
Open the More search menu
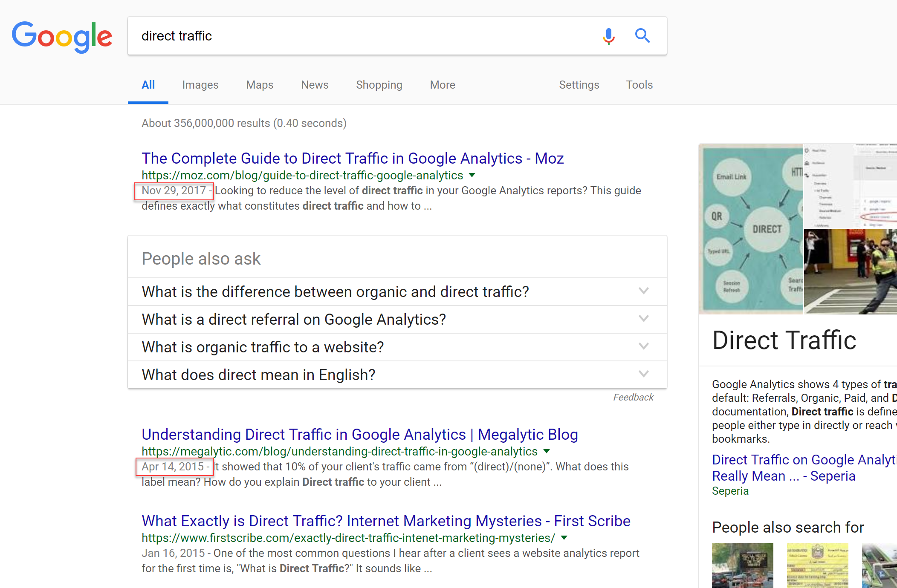pyautogui.click(x=442, y=85)
